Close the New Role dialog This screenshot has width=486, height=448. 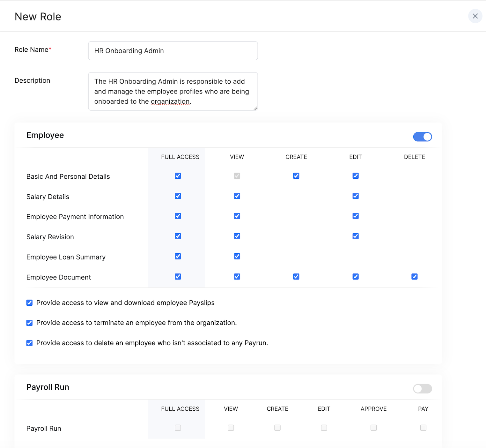[475, 16]
